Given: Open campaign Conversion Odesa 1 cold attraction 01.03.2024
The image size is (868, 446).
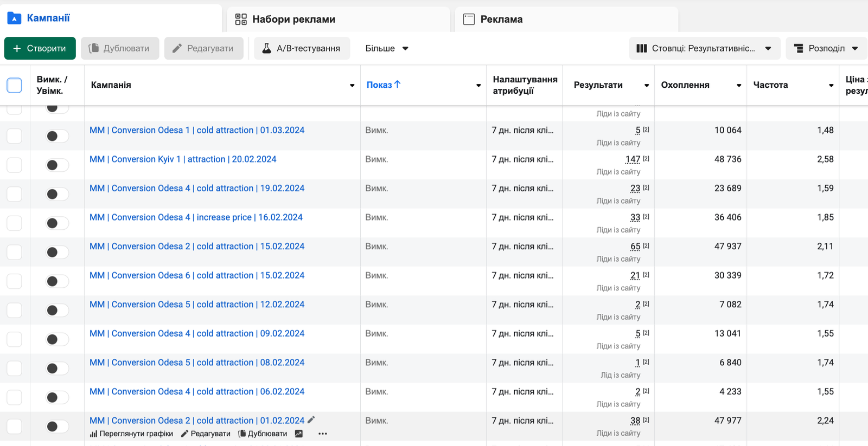Looking at the screenshot, I should tap(196, 130).
